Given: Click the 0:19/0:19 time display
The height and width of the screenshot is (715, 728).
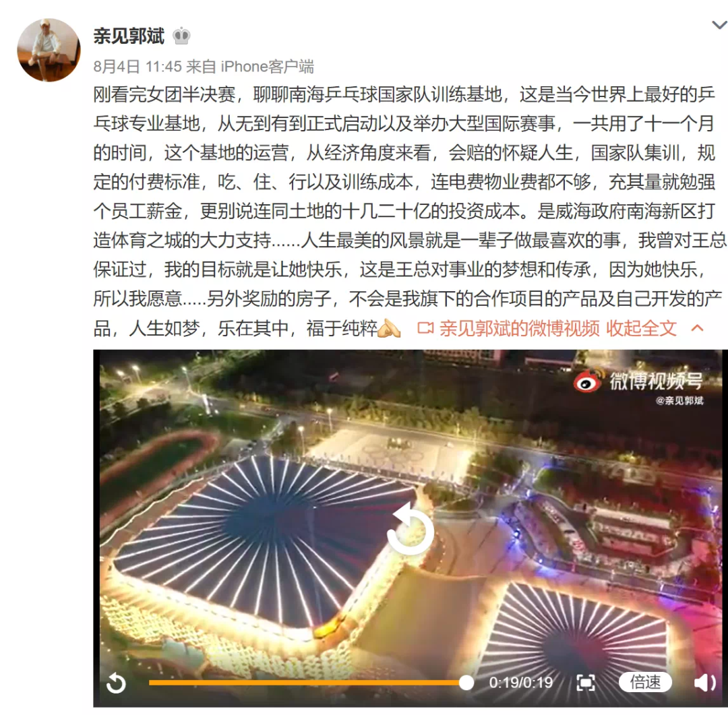Looking at the screenshot, I should click(x=520, y=683).
